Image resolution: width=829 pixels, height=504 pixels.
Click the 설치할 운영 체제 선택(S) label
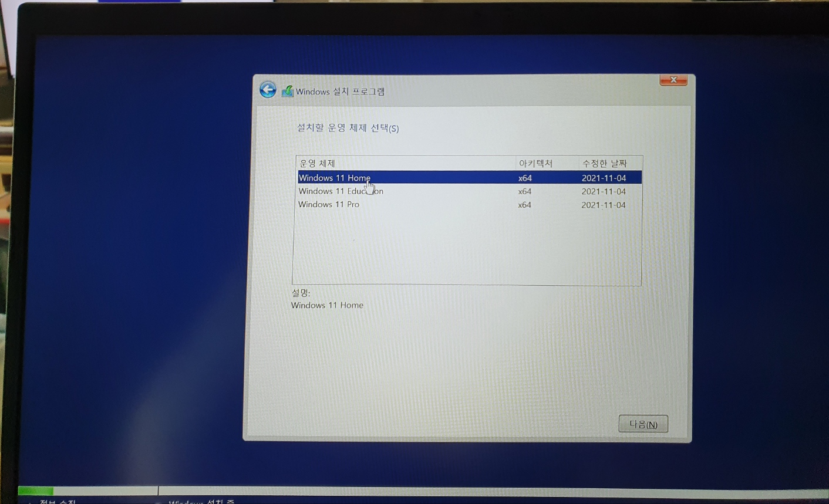pyautogui.click(x=348, y=128)
